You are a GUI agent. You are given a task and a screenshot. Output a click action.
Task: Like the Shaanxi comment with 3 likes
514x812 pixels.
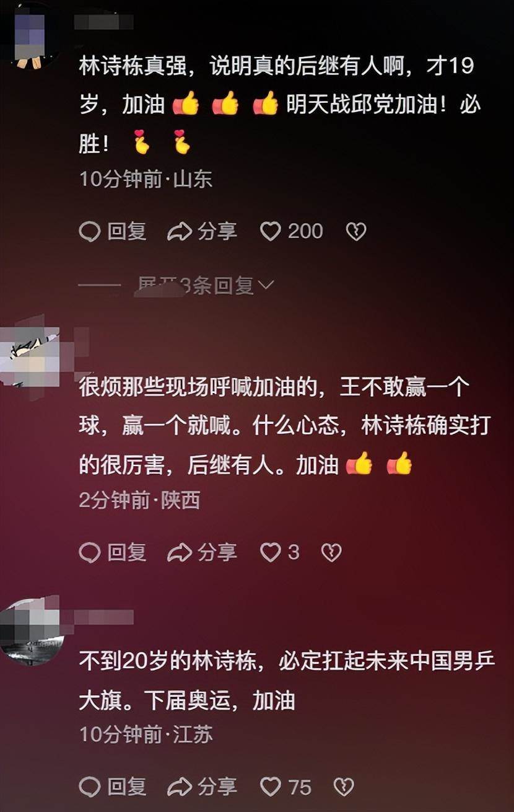coord(271,552)
